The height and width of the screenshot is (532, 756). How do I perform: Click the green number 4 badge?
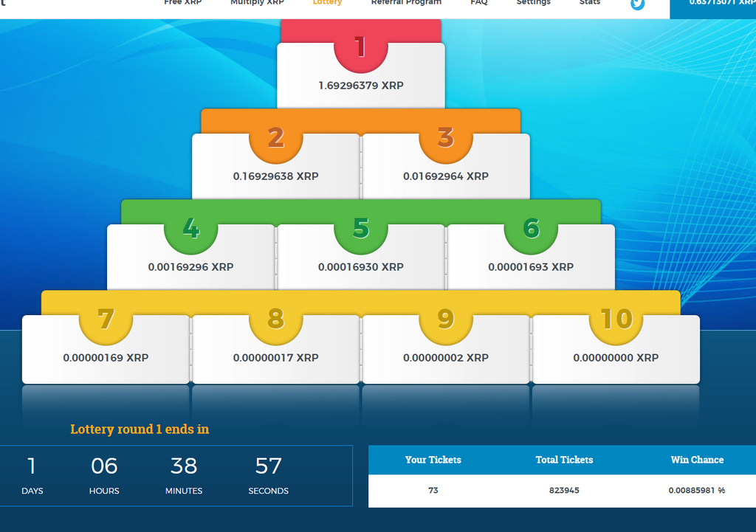pos(191,229)
